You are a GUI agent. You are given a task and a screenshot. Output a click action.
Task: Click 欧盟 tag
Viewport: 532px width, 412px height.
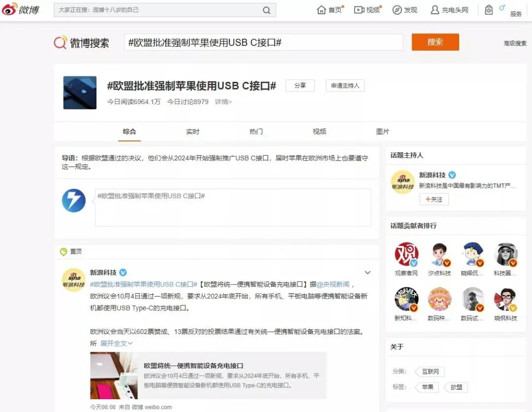pyautogui.click(x=456, y=387)
